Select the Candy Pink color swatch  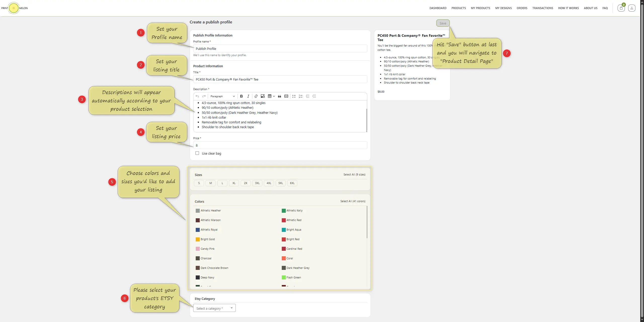pyautogui.click(x=198, y=249)
